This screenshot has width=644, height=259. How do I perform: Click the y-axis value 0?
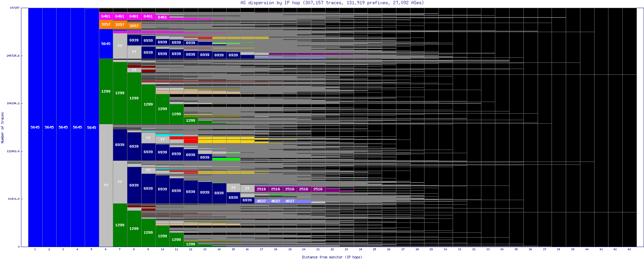(x=19, y=247)
